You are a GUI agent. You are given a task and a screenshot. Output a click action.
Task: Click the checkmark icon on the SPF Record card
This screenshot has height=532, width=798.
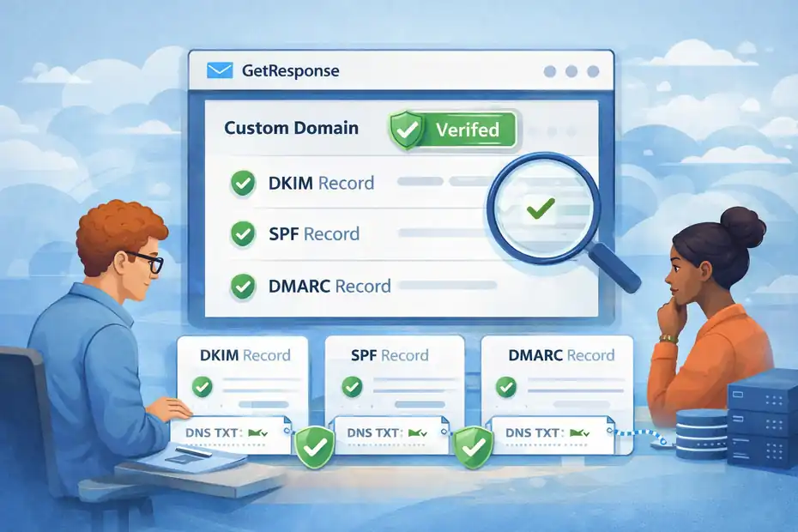pos(354,387)
